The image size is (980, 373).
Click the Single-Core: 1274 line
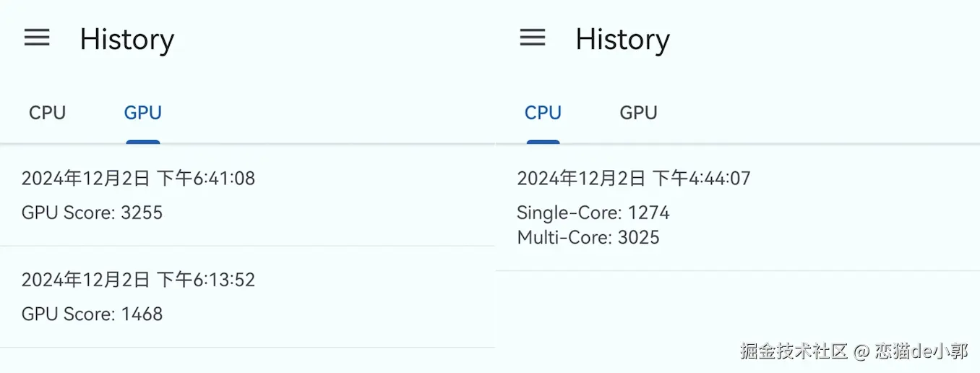point(593,213)
